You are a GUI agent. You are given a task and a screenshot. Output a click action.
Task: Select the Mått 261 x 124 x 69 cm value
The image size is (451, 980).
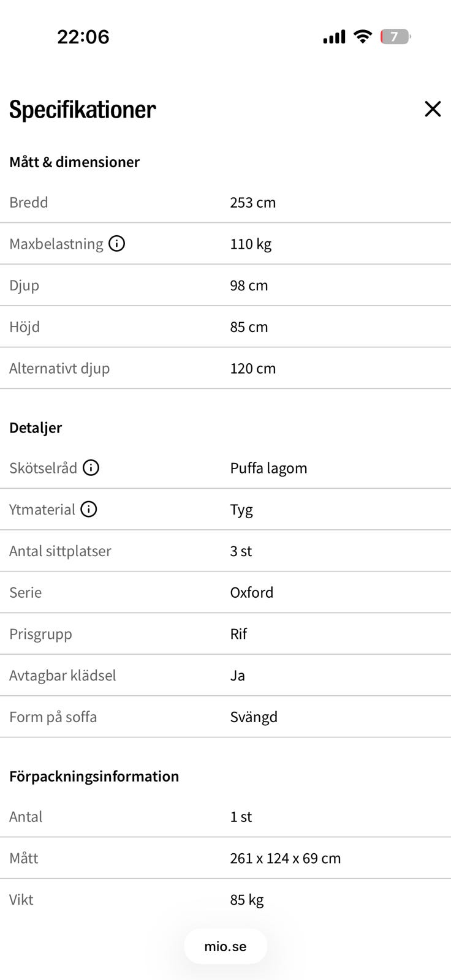click(286, 858)
